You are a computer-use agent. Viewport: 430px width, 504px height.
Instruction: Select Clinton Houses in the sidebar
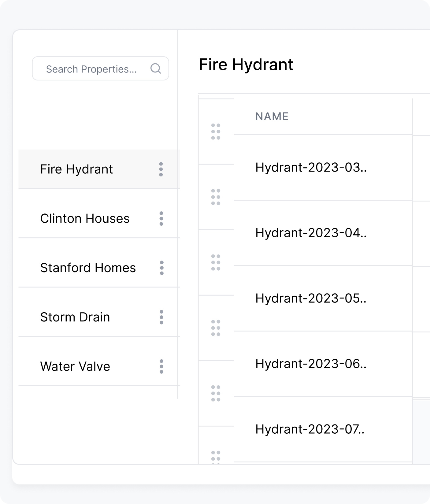(85, 218)
